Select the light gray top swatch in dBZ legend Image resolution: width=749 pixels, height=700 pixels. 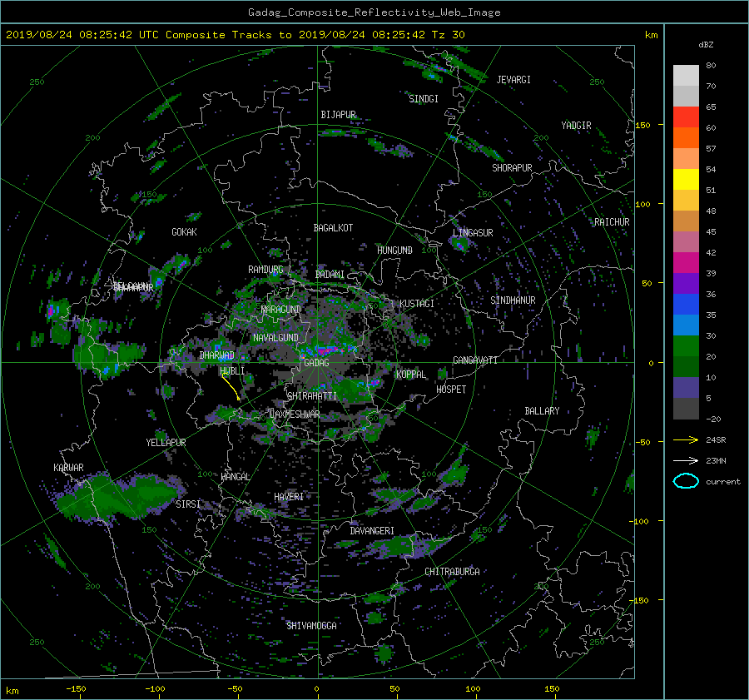point(686,76)
